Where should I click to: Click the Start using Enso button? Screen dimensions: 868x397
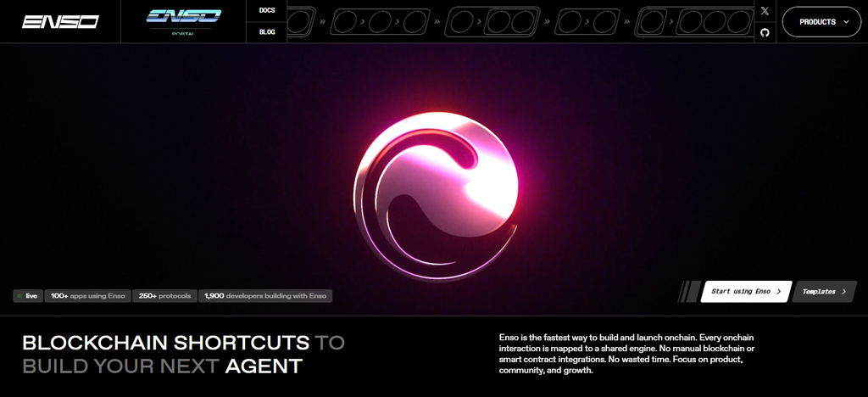pyautogui.click(x=746, y=291)
